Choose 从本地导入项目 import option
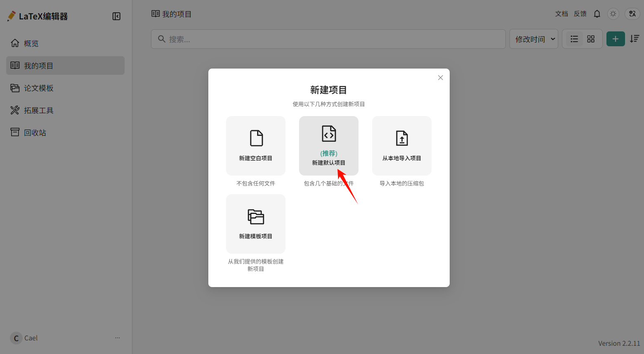 pos(402,146)
